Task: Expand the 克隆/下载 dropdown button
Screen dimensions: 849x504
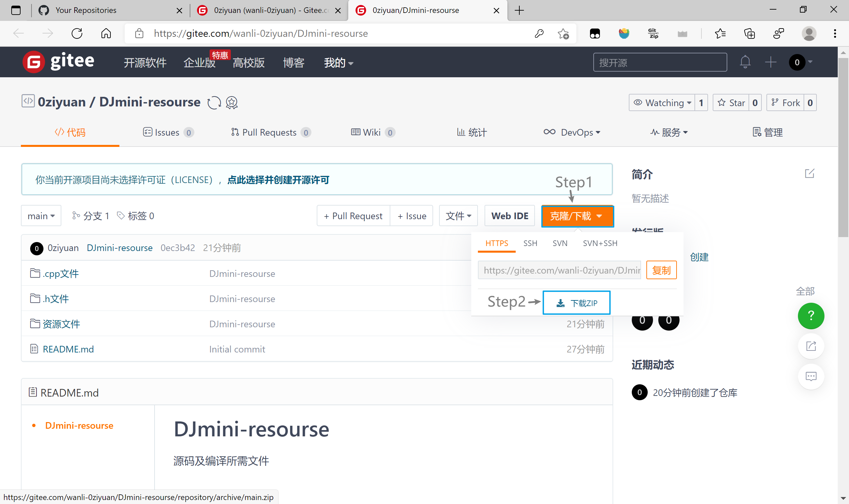Action: (577, 216)
